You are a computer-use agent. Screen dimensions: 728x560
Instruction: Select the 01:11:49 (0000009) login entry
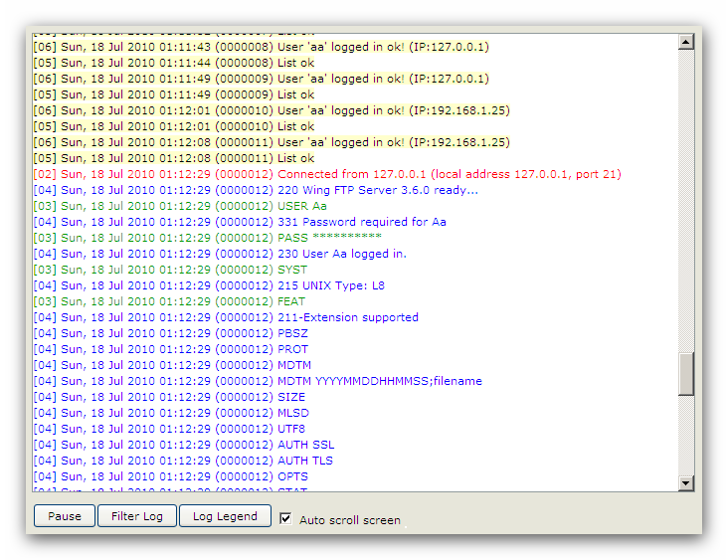[x=261, y=79]
